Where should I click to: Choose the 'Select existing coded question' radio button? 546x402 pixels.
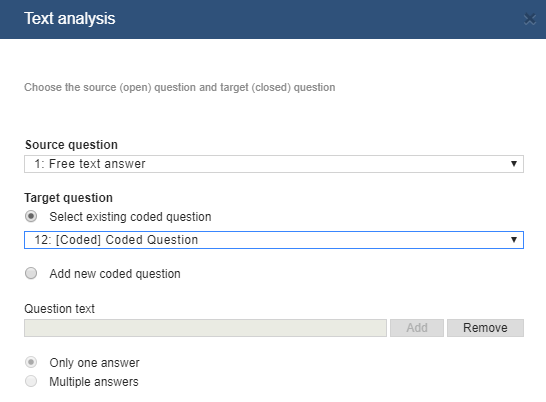pos(31,216)
